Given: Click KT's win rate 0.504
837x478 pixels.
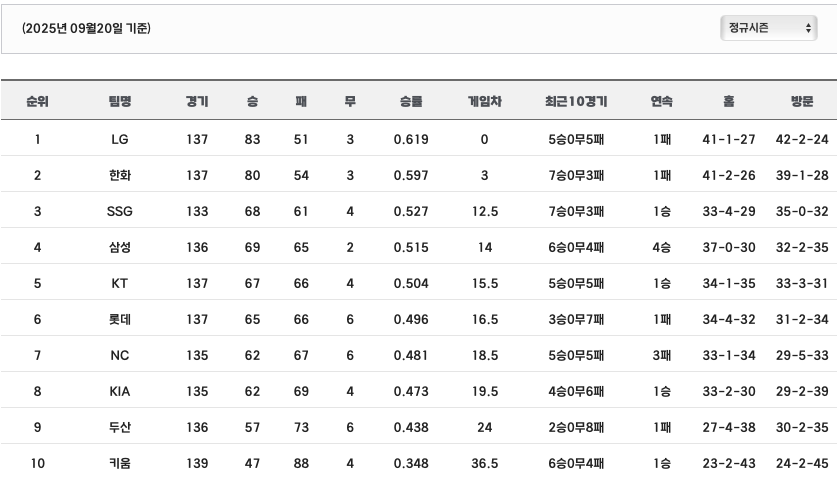Looking at the screenshot, I should pyautogui.click(x=411, y=284).
